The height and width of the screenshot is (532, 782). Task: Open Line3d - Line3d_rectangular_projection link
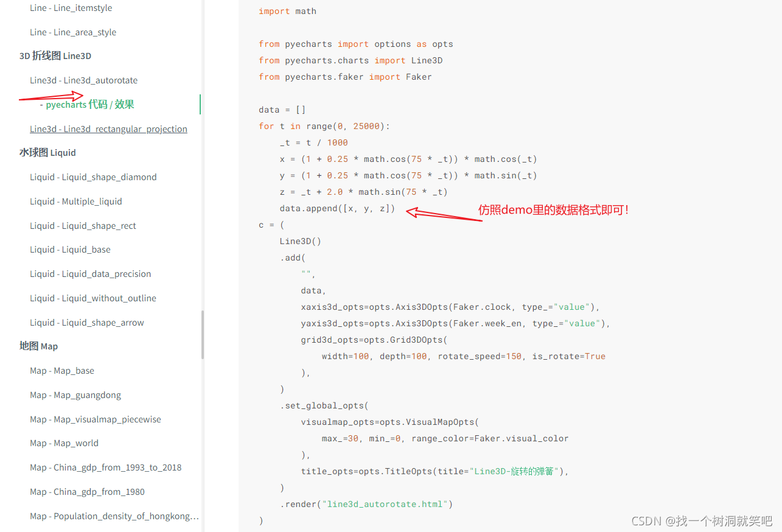click(108, 129)
